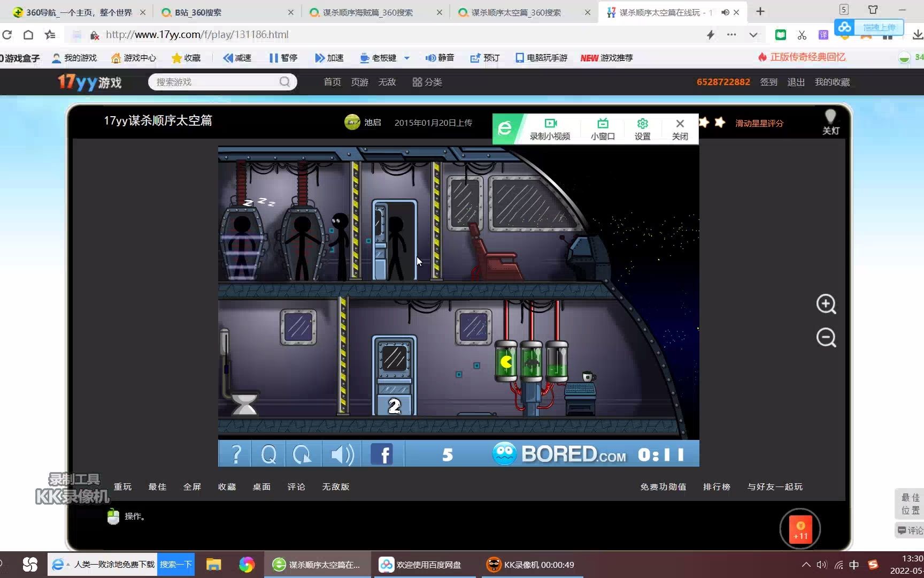
Task: Start recording with 录制小视频 icon
Action: tap(550, 129)
